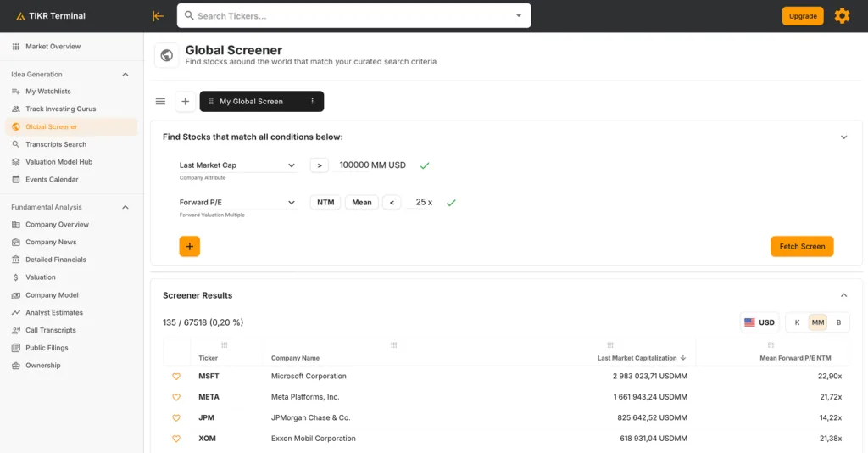Open three-dot menu on My Global Screen
The width and height of the screenshot is (868, 453).
(x=312, y=102)
